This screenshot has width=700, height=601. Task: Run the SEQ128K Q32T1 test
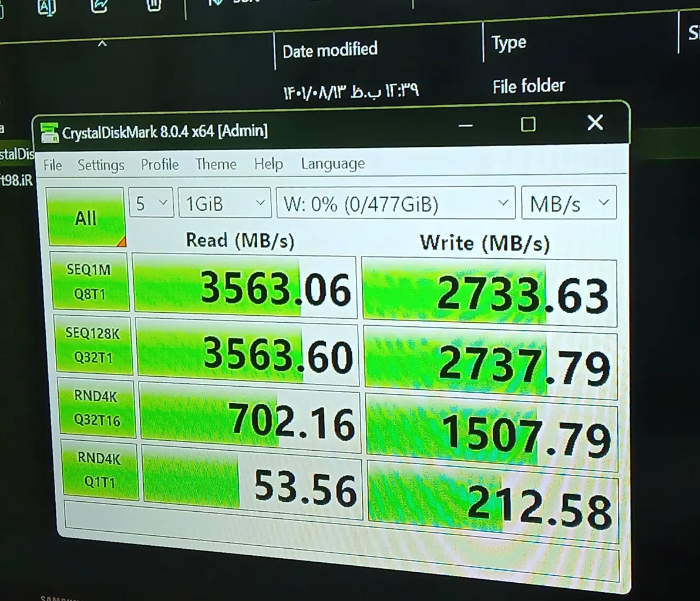pos(93,345)
